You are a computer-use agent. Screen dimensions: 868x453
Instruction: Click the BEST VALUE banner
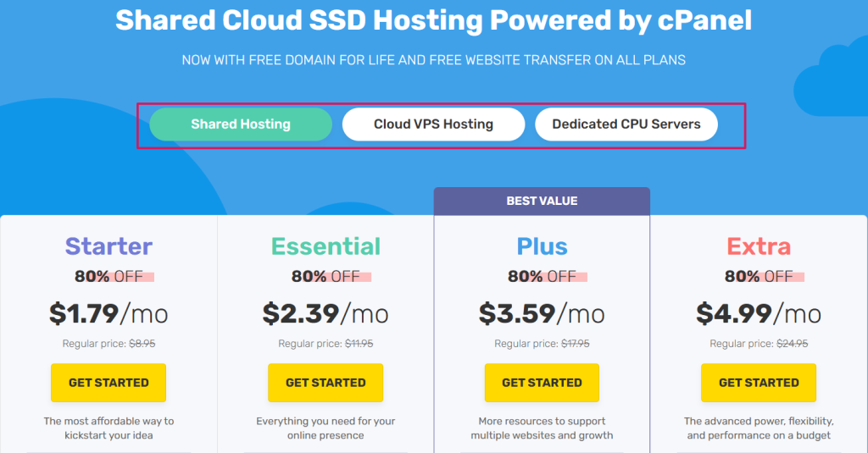point(542,201)
